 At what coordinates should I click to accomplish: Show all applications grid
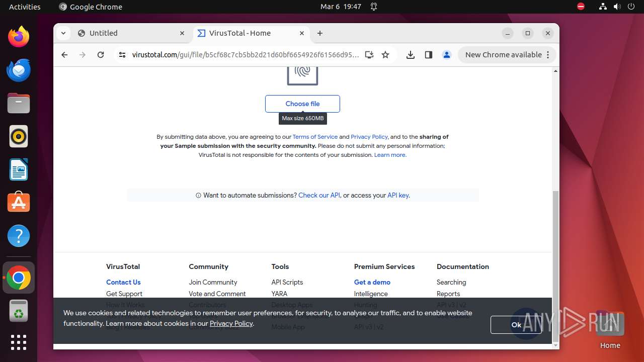[x=19, y=342]
